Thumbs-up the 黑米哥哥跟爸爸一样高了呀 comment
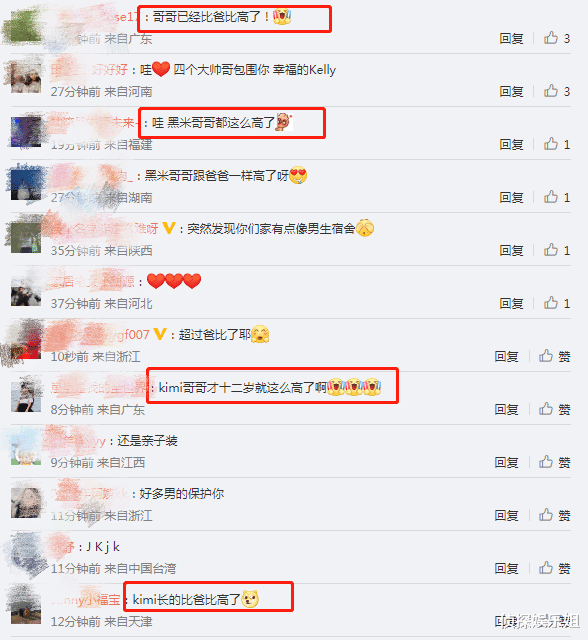Viewport: 588px width, 640px height. pyautogui.click(x=557, y=198)
